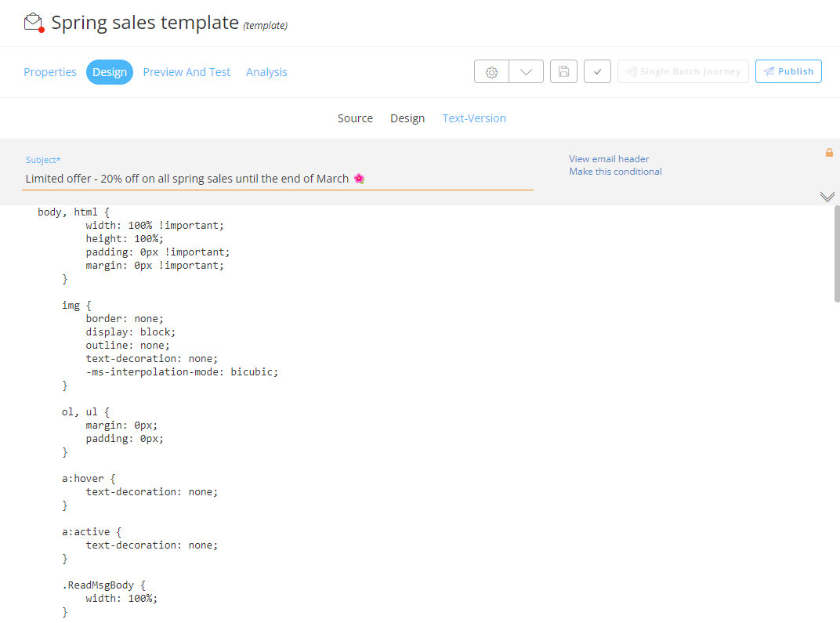The height and width of the screenshot is (623, 840).
Task: Open the dropdown arrow next to the gear
Action: coord(526,72)
